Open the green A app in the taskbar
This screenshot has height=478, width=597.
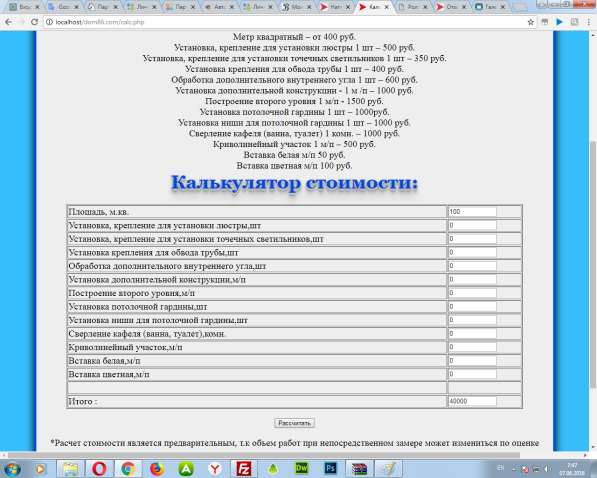click(186, 469)
